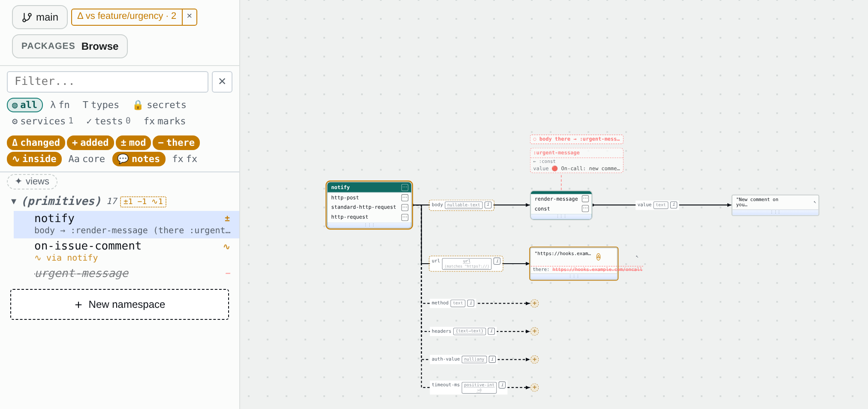The width and height of the screenshot is (868, 409).
Task: Add a value to the method port
Action: (x=534, y=304)
